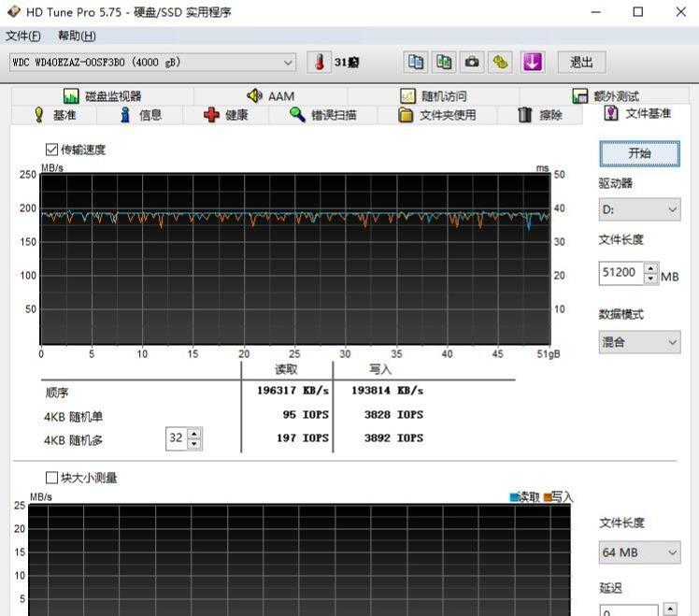Select the 文件基准 tab
This screenshot has height=616, width=699.
637,113
